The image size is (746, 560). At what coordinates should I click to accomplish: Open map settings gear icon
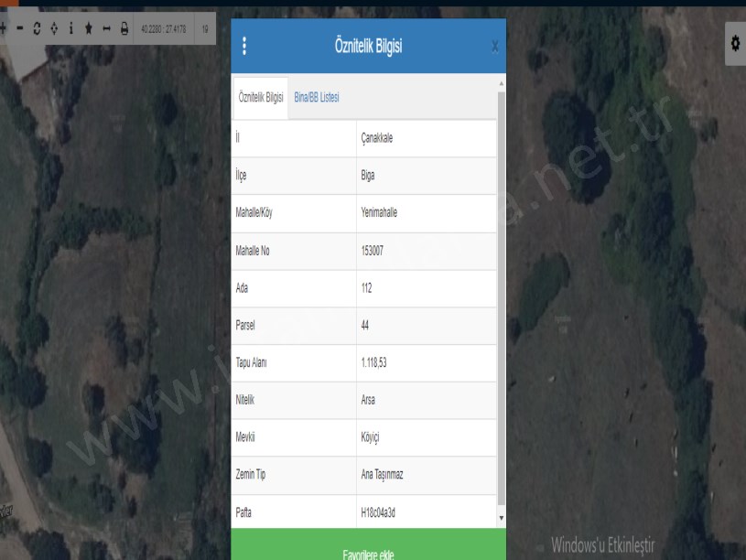coord(736,44)
